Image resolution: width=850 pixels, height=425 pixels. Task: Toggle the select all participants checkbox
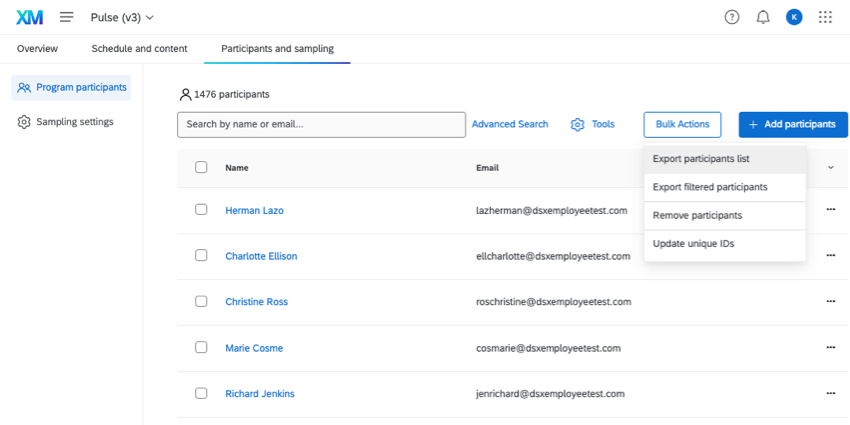pyautogui.click(x=201, y=167)
